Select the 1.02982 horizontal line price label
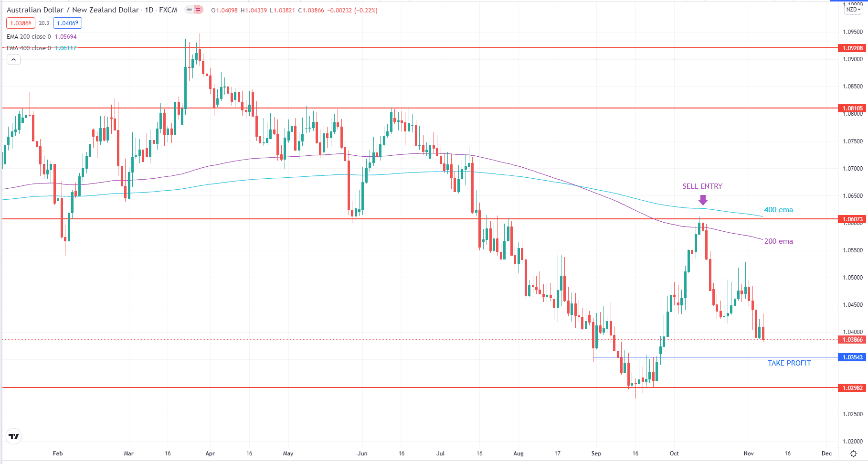 (x=852, y=388)
